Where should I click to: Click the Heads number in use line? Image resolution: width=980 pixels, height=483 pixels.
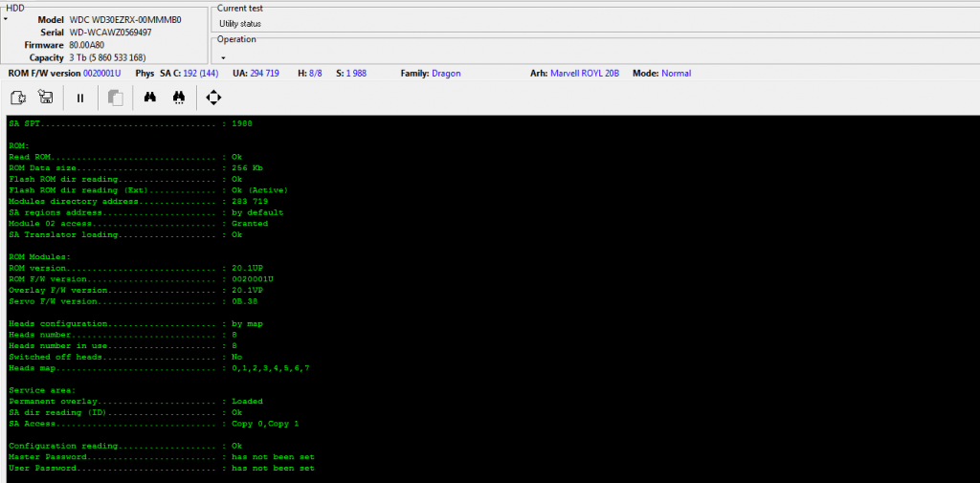pyautogui.click(x=123, y=345)
